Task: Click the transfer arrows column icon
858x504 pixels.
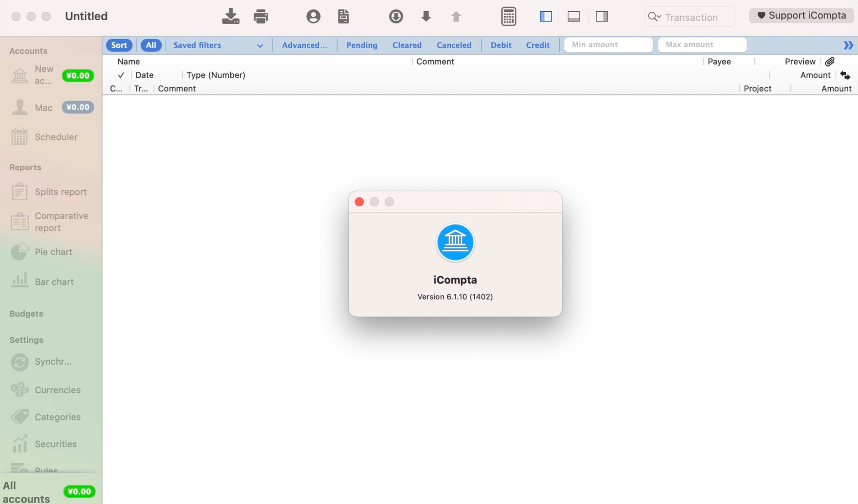Action: [x=845, y=75]
